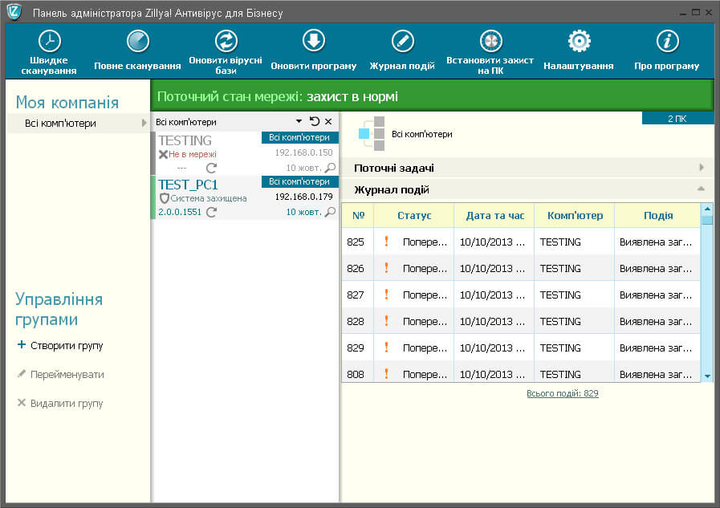
Task: Start quick scan (Швидке сканування)
Action: click(x=49, y=52)
